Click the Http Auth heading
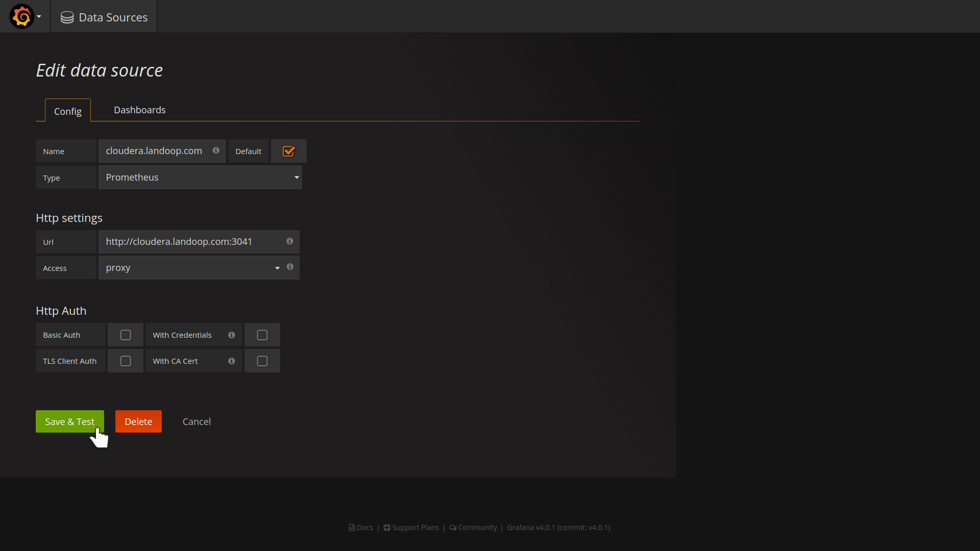 [61, 311]
